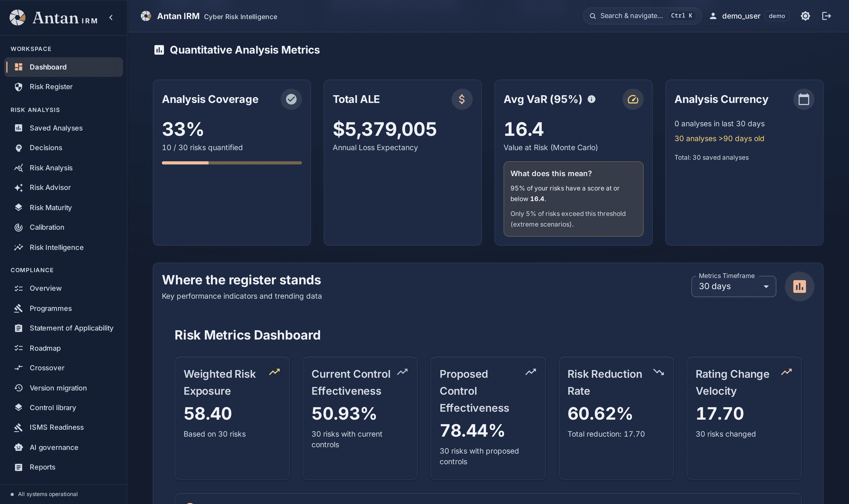Click the Statement of Applicability clipboard icon

click(x=19, y=328)
